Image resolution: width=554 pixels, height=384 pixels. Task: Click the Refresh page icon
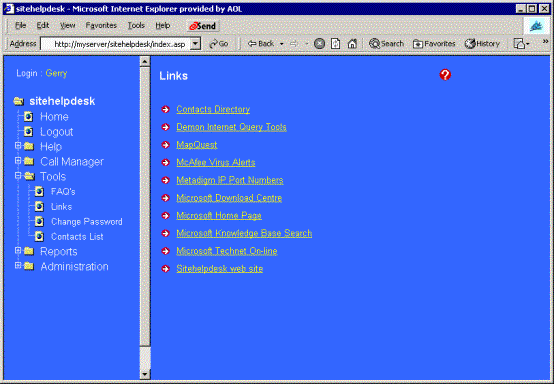click(336, 44)
